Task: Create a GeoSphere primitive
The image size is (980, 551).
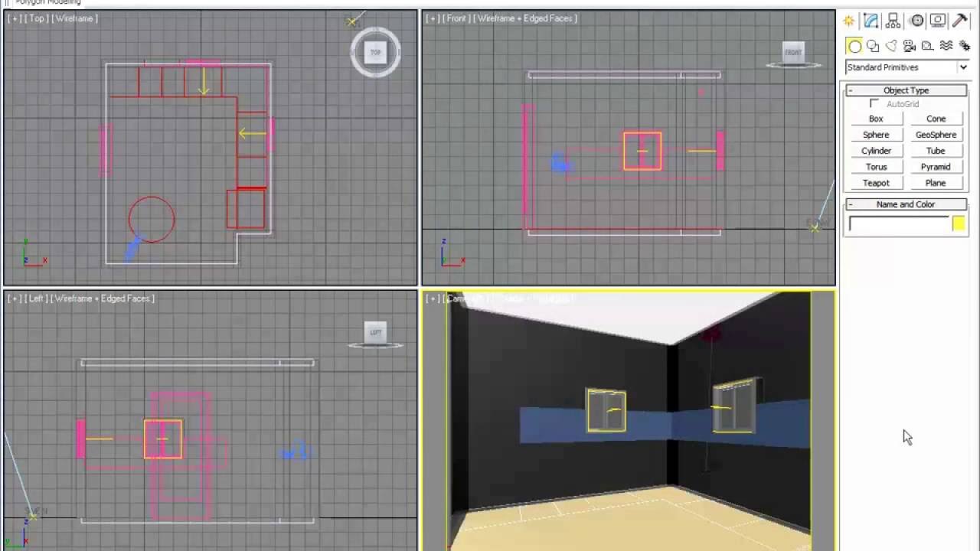Action: 936,135
